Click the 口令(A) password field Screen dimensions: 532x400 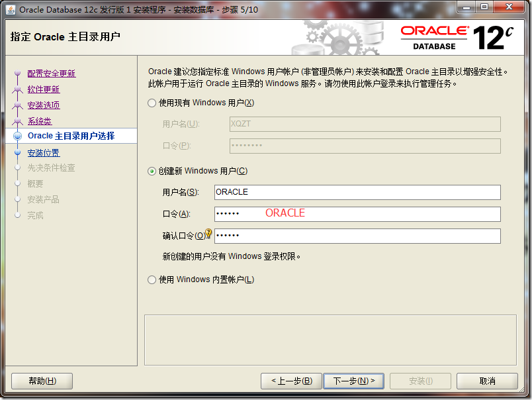tap(357, 214)
